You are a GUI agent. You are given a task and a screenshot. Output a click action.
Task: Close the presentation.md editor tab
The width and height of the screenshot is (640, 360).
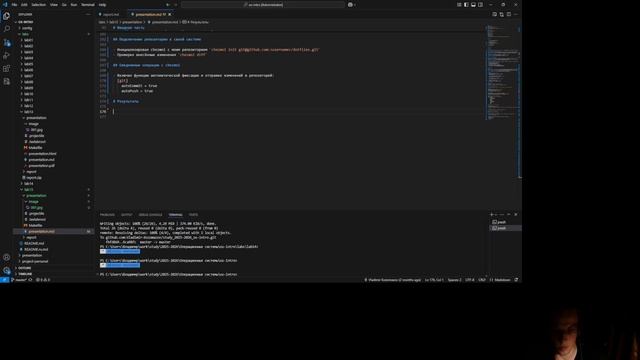click(170, 14)
